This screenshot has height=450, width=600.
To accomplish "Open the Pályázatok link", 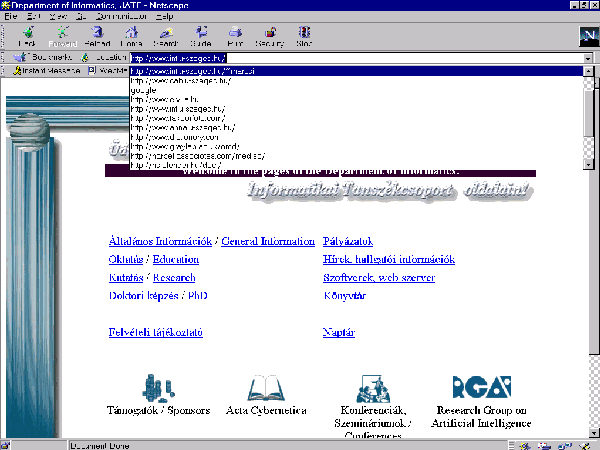I will click(x=348, y=241).
